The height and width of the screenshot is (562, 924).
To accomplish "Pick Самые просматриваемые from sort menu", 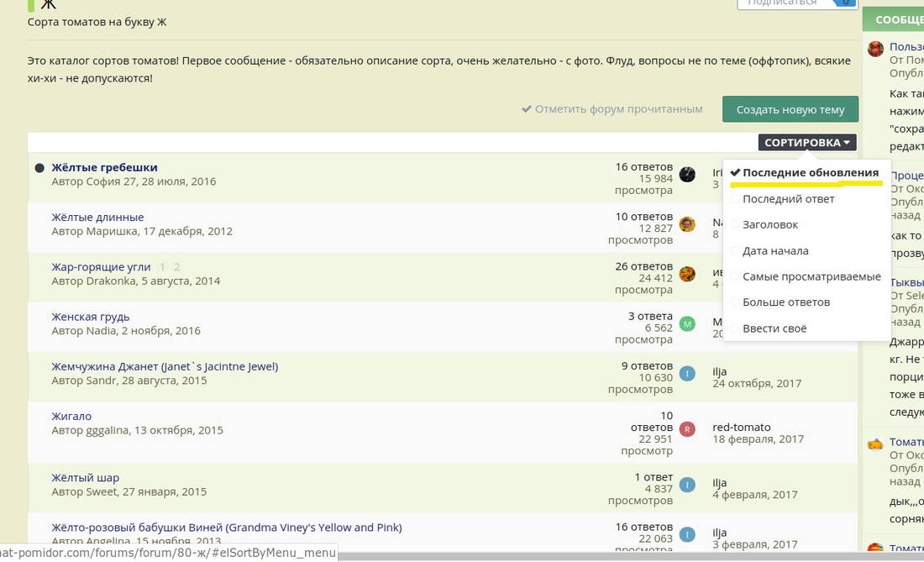I will [811, 276].
